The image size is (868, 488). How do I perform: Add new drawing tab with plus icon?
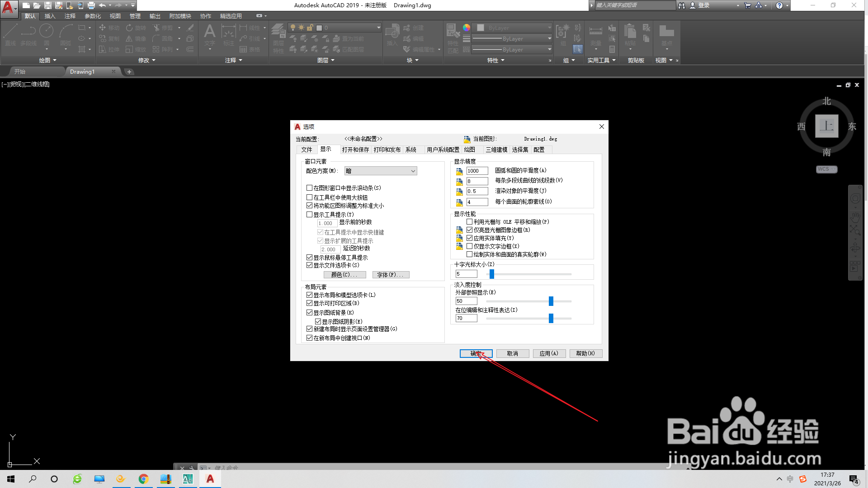click(129, 72)
